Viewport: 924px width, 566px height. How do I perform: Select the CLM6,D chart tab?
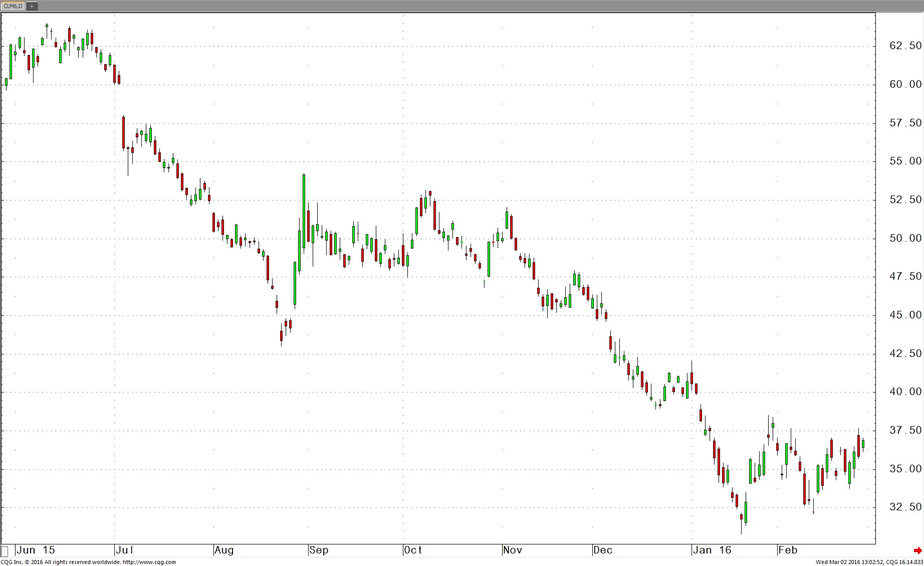13,6
